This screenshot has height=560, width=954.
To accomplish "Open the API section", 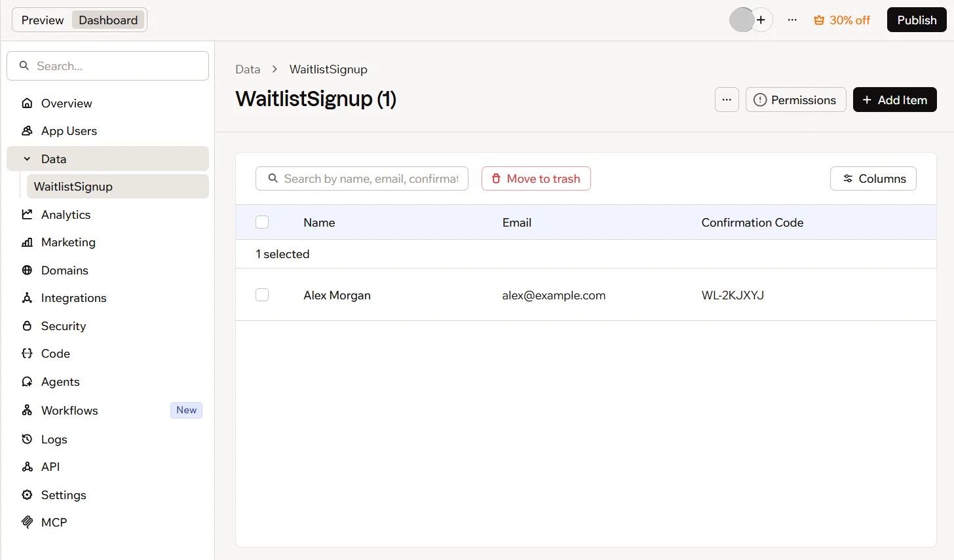I will [x=107, y=467].
